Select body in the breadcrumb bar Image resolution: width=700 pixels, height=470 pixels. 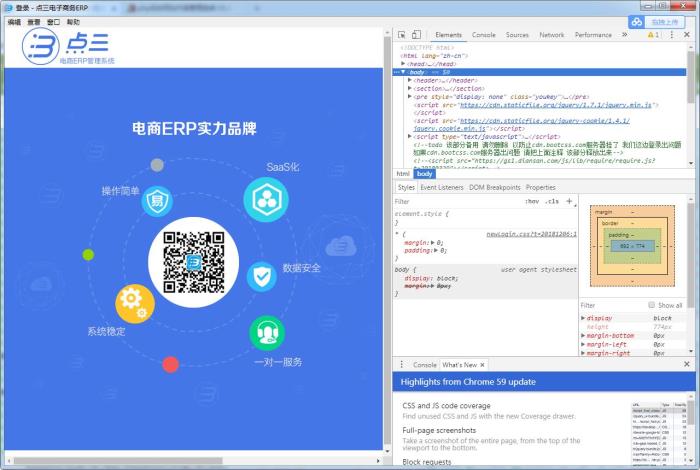pyautogui.click(x=424, y=174)
